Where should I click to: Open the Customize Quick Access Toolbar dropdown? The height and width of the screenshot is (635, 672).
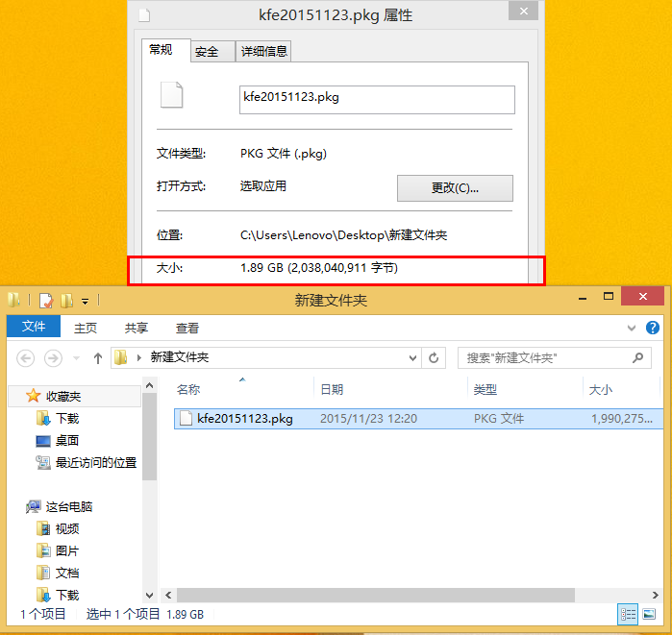(x=86, y=302)
